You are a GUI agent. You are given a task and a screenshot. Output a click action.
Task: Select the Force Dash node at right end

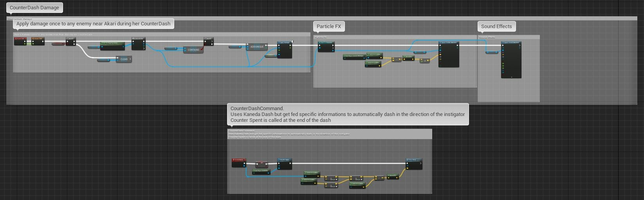pyautogui.click(x=414, y=164)
